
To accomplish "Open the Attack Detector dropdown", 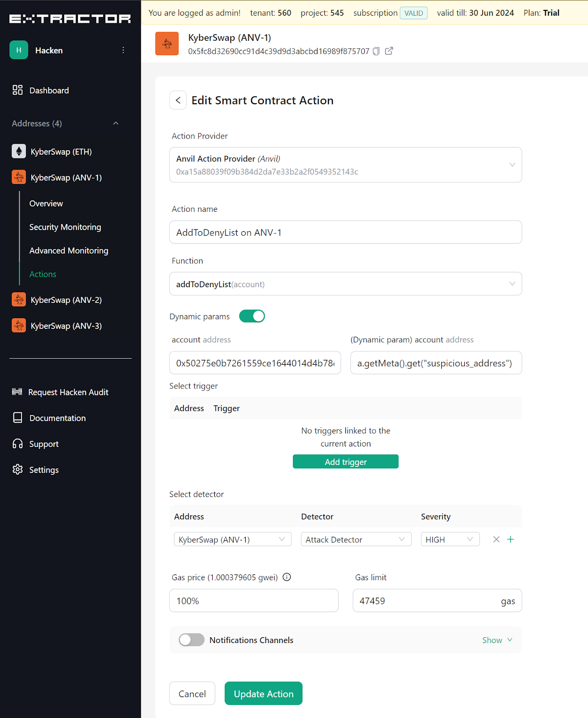I will pos(356,539).
